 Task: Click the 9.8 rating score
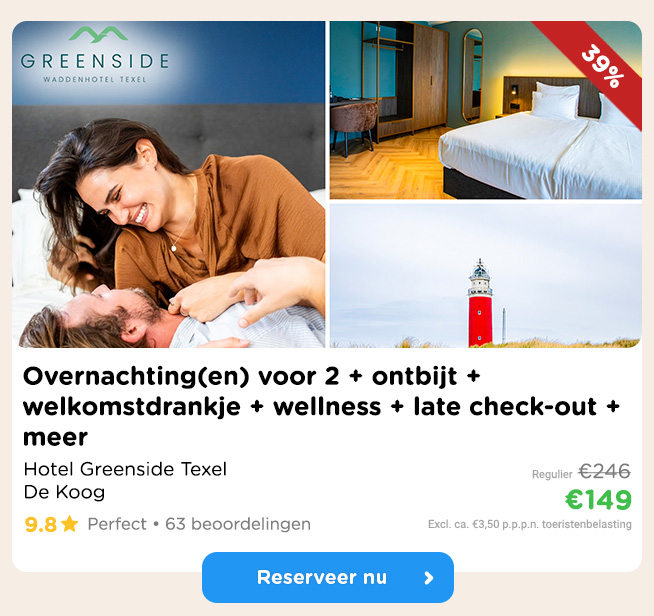[40, 524]
